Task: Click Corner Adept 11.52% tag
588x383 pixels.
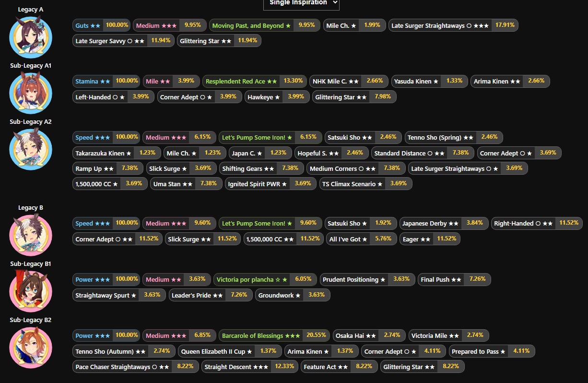Action: [x=118, y=239]
